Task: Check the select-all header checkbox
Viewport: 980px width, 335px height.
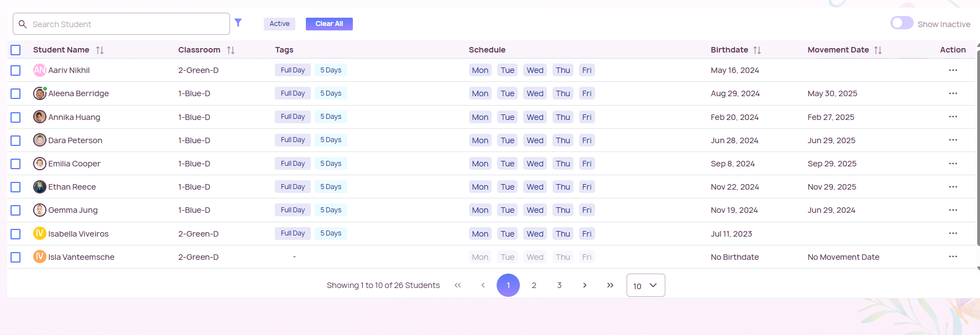Action: point(15,50)
